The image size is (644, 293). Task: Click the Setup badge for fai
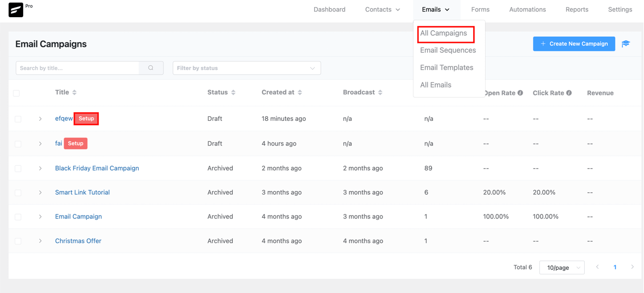75,143
